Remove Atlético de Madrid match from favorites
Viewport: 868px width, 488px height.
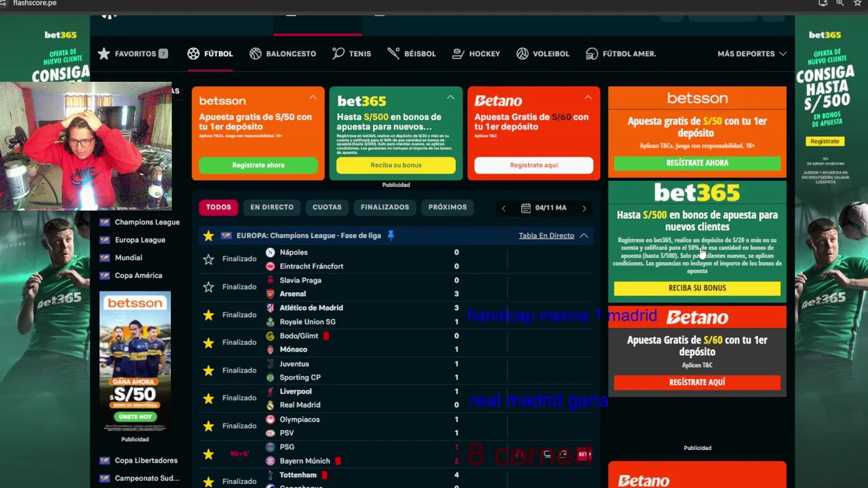(x=208, y=314)
